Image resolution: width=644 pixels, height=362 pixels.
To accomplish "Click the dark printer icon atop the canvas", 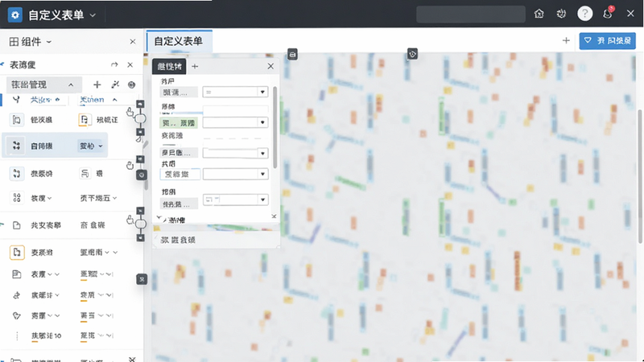I will click(x=292, y=54).
